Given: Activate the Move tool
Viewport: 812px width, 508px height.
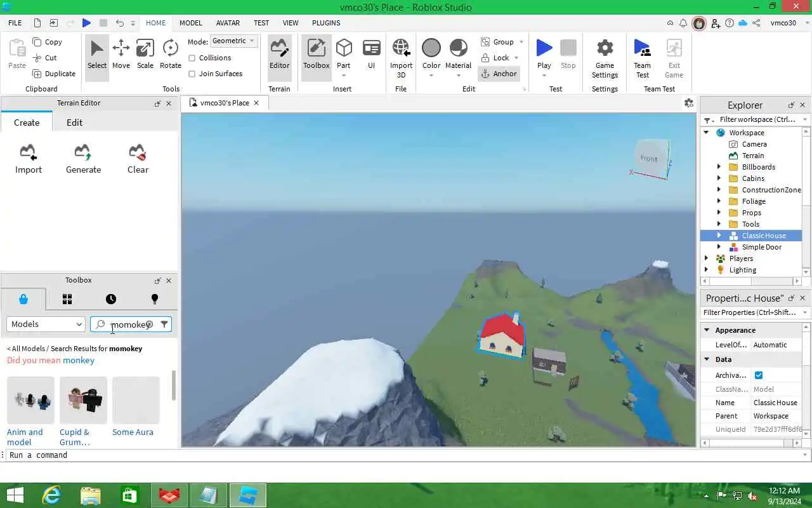Looking at the screenshot, I should [121, 55].
